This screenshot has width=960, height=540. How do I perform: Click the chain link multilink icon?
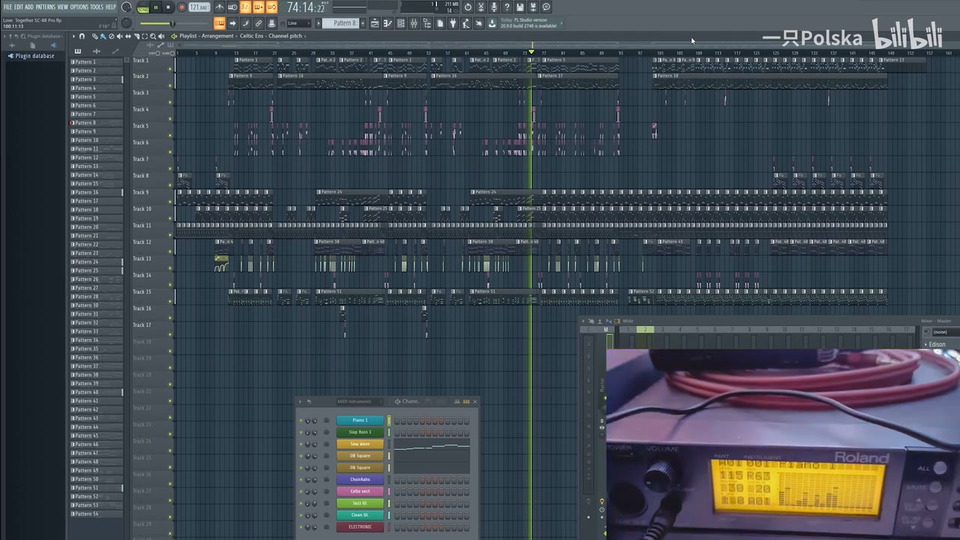[x=258, y=23]
